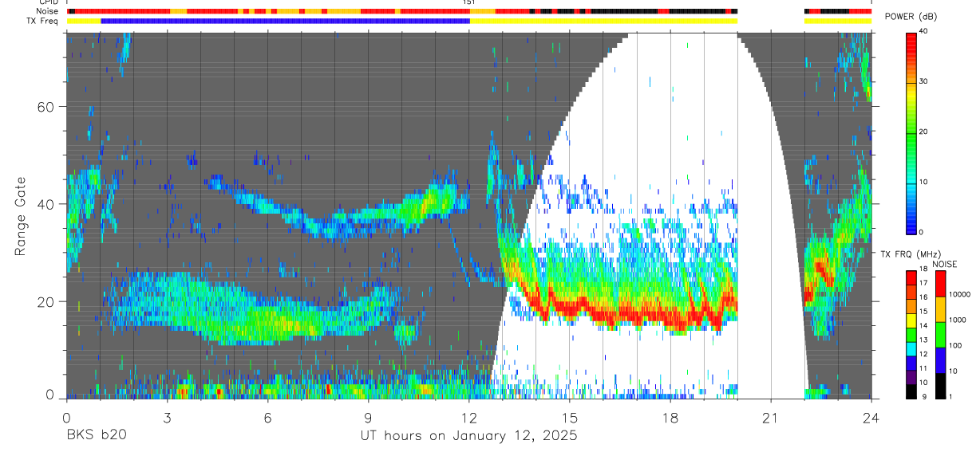
Task: Click hour tick label "21" on time axis
Action: pos(771,418)
